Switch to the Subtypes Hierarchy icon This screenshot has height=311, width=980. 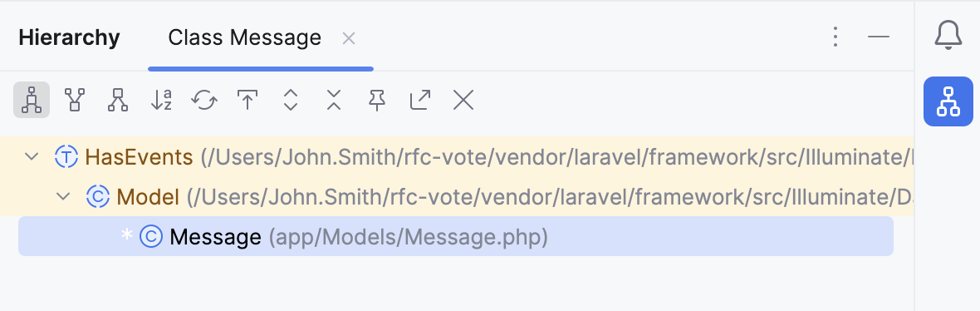click(x=117, y=100)
